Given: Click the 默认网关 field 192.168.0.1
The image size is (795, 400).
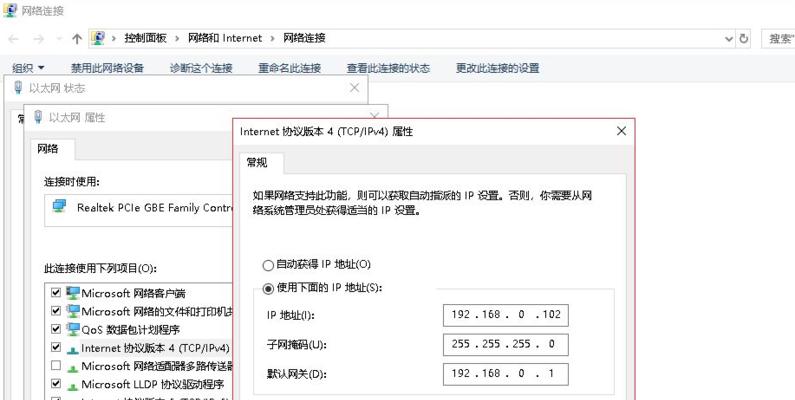Looking at the screenshot, I should pyautogui.click(x=505, y=374).
